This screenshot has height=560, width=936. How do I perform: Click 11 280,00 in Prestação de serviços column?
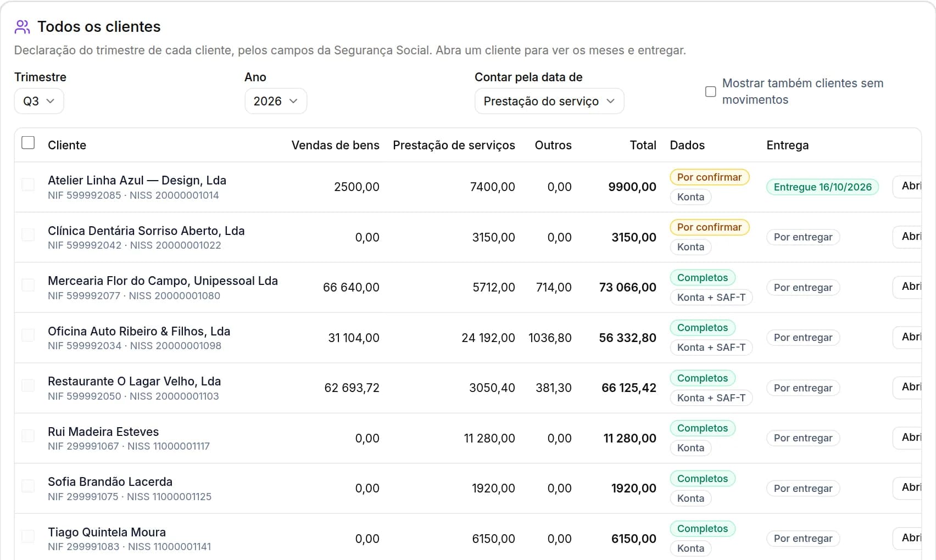[x=489, y=439]
